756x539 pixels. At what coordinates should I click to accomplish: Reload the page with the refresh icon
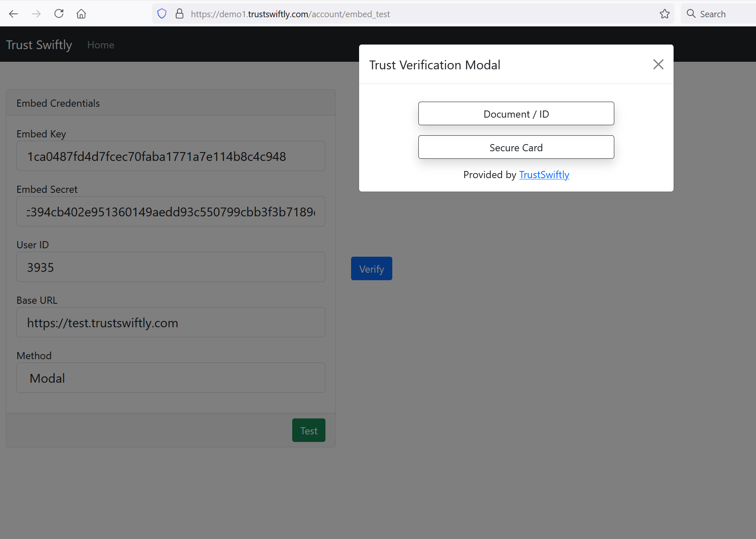(x=59, y=14)
